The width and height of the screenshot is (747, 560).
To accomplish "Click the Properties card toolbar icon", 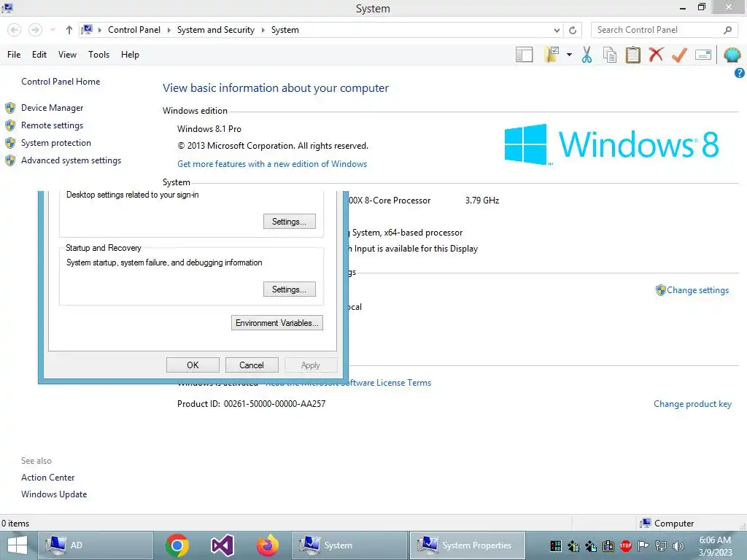I will click(x=703, y=55).
